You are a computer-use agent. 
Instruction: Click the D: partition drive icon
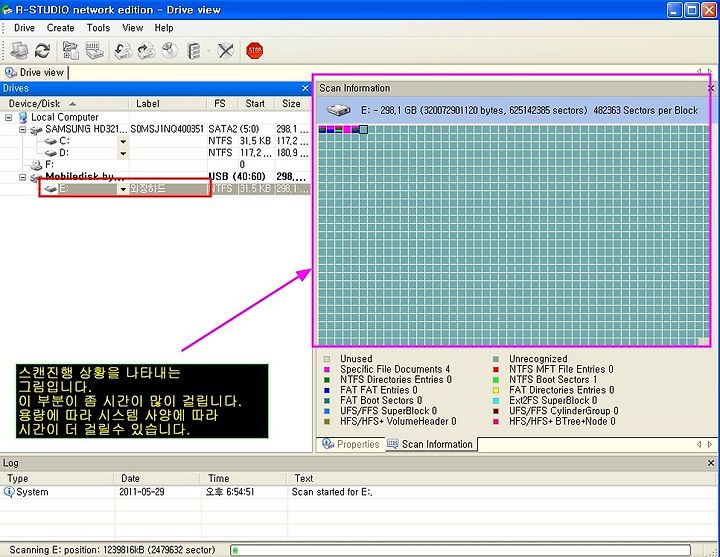pyautogui.click(x=51, y=153)
